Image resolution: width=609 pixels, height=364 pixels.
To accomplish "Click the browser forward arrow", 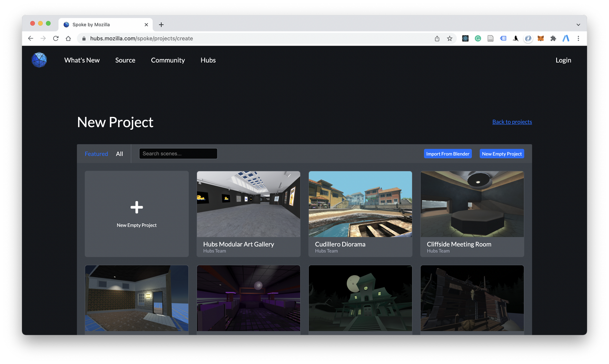I will click(43, 38).
